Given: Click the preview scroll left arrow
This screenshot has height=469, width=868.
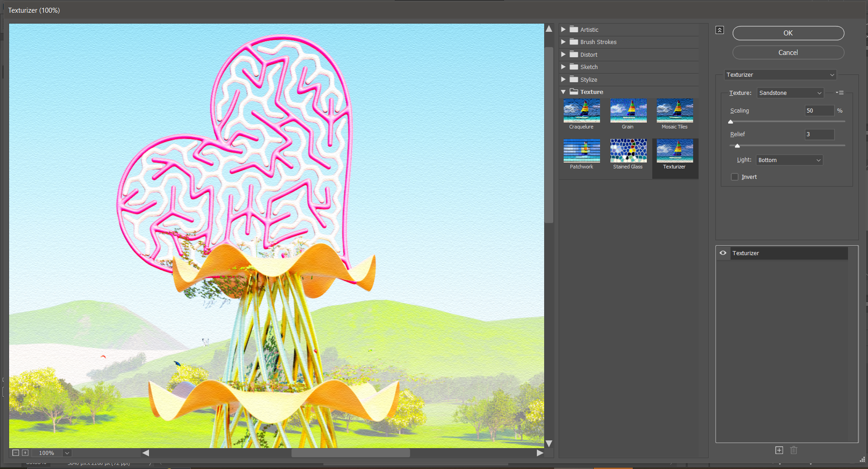Looking at the screenshot, I should 145,453.
